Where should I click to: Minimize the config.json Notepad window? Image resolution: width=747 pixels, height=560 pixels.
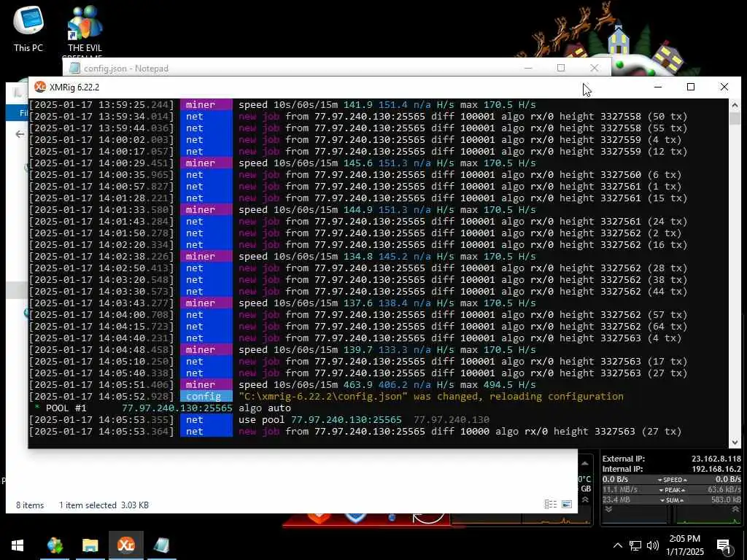click(x=528, y=68)
